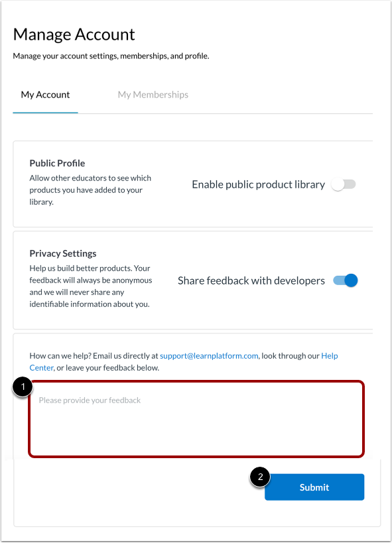Click the numbered callout badge 1
Screen dimensions: 392x543
pyautogui.click(x=23, y=387)
